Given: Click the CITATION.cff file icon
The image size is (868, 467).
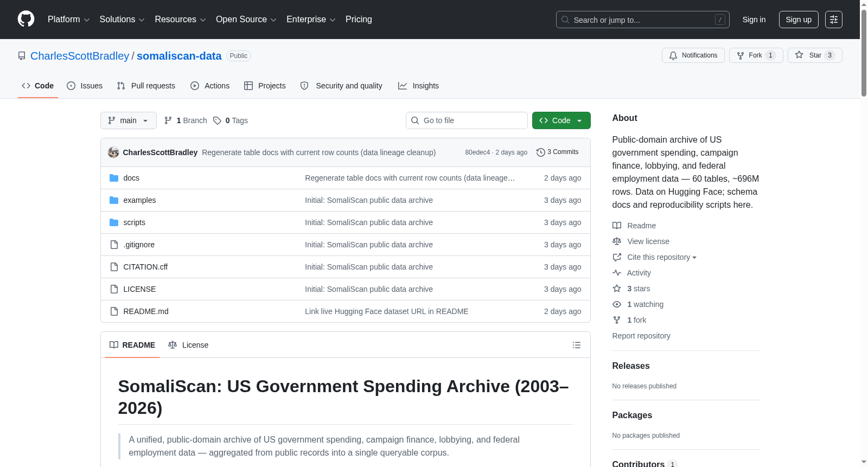Looking at the screenshot, I should tap(114, 267).
